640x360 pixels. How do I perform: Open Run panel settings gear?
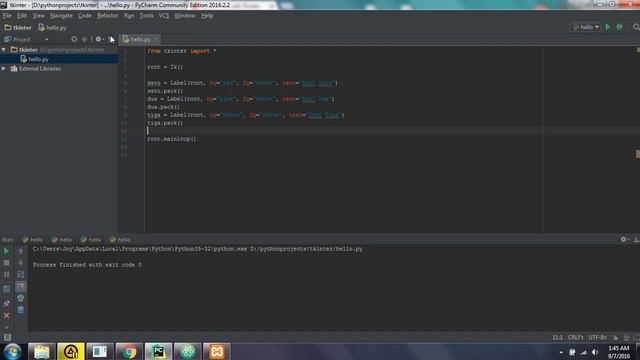[624, 239]
